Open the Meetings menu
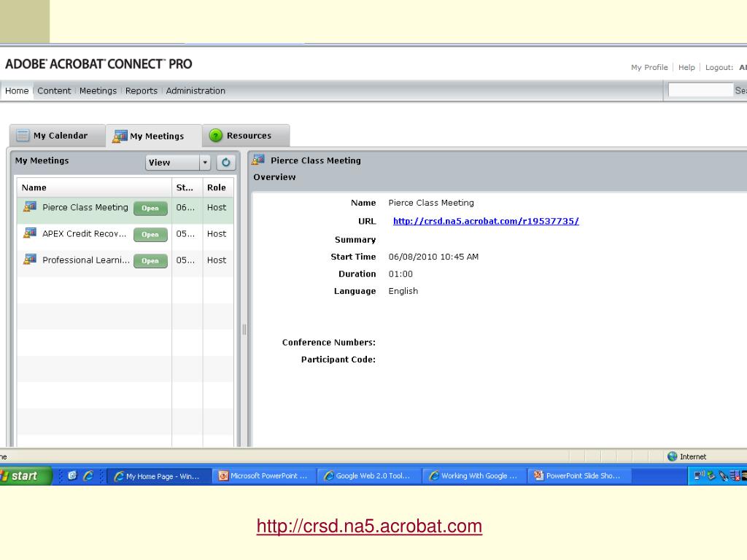This screenshot has height=560, width=747. [x=98, y=90]
